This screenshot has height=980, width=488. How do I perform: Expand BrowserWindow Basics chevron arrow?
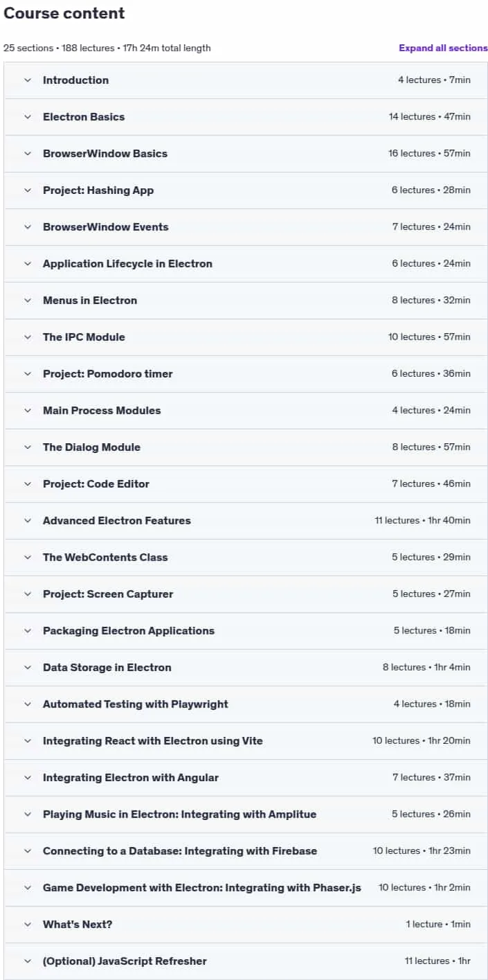[x=28, y=154]
